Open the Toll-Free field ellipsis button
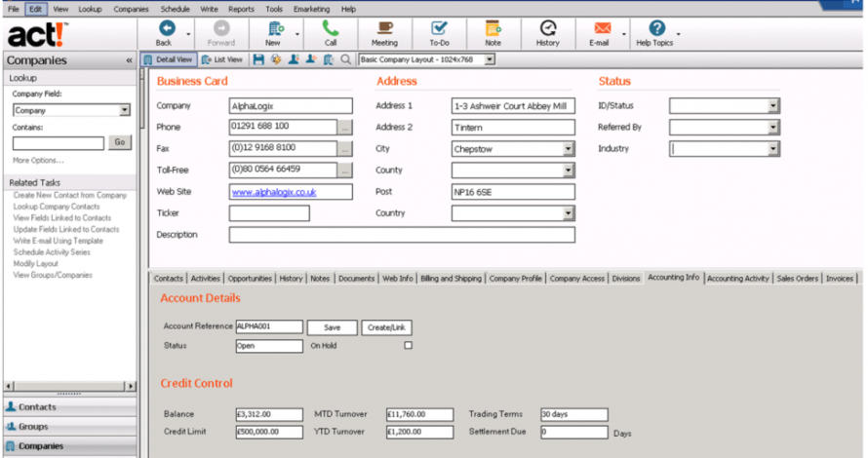868x458 pixels. click(345, 171)
